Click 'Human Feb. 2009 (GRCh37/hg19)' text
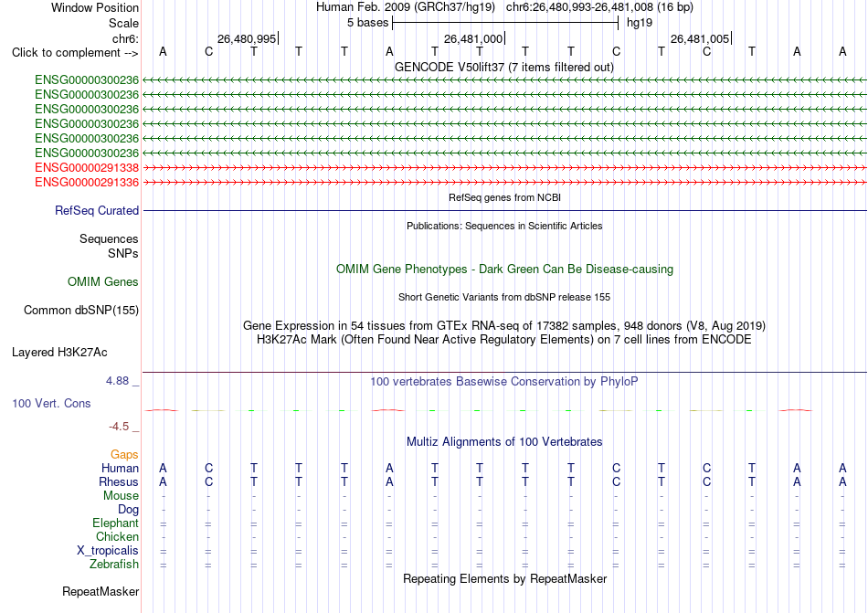 (407, 7)
